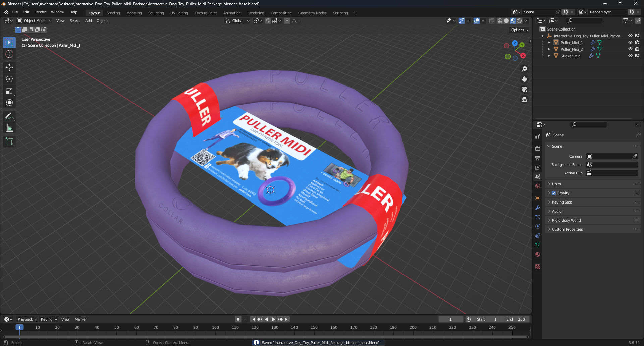Open the Render menu
Screen dimensions: 644x346
[40, 12]
